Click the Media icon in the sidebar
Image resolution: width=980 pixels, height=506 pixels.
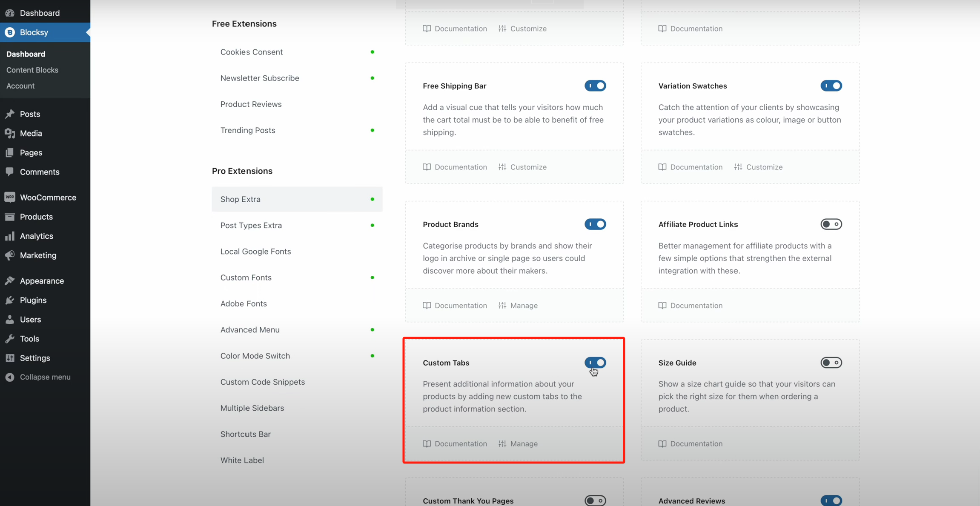click(x=10, y=133)
